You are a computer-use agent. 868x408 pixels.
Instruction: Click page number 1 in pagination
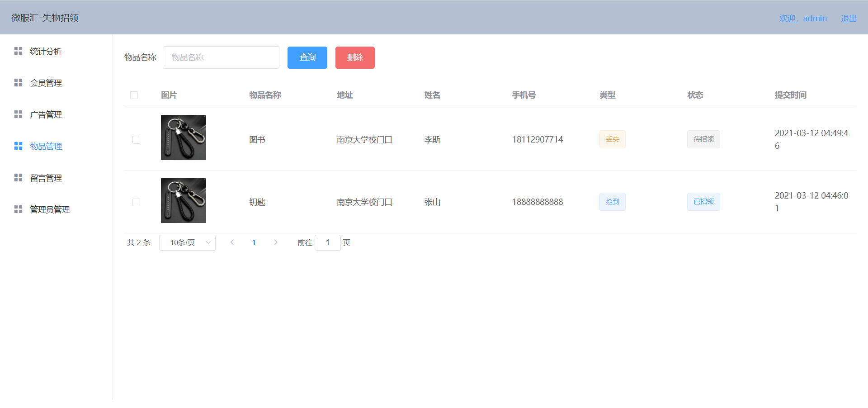pyautogui.click(x=254, y=242)
